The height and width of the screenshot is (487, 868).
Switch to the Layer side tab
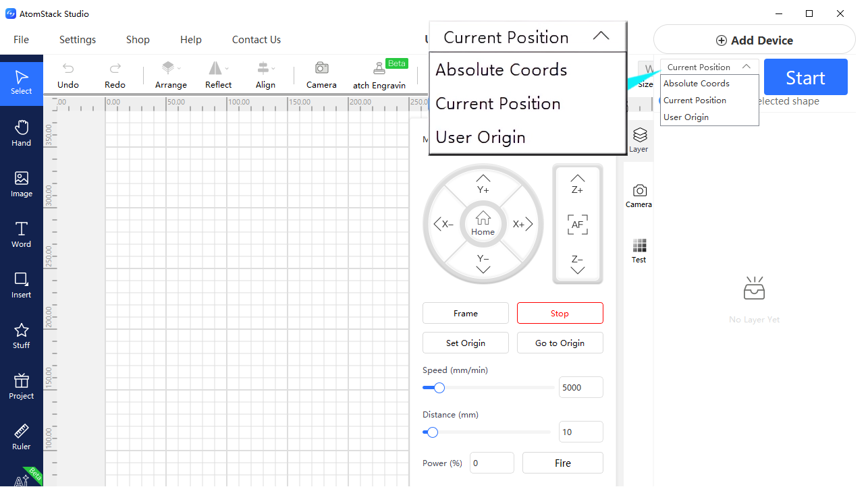[x=639, y=140]
